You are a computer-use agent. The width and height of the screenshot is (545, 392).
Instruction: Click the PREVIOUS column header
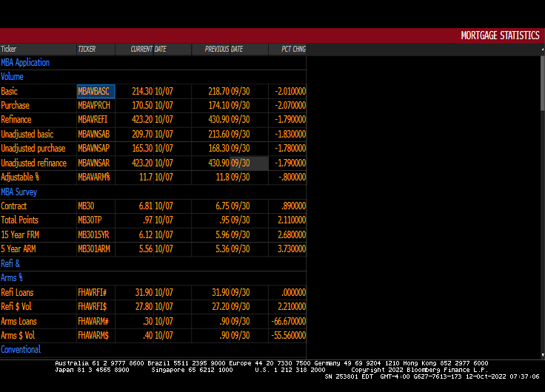[x=210, y=49]
